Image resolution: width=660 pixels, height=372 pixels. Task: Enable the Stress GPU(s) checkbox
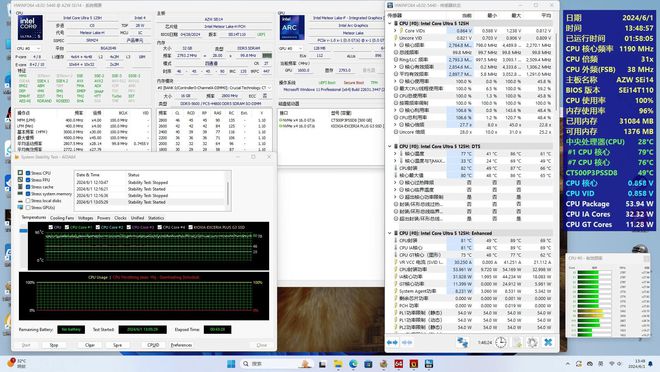click(28, 207)
